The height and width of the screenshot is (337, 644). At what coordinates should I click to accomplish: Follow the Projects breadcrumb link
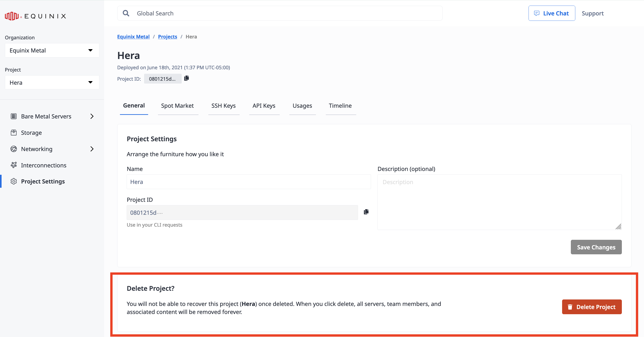168,37
